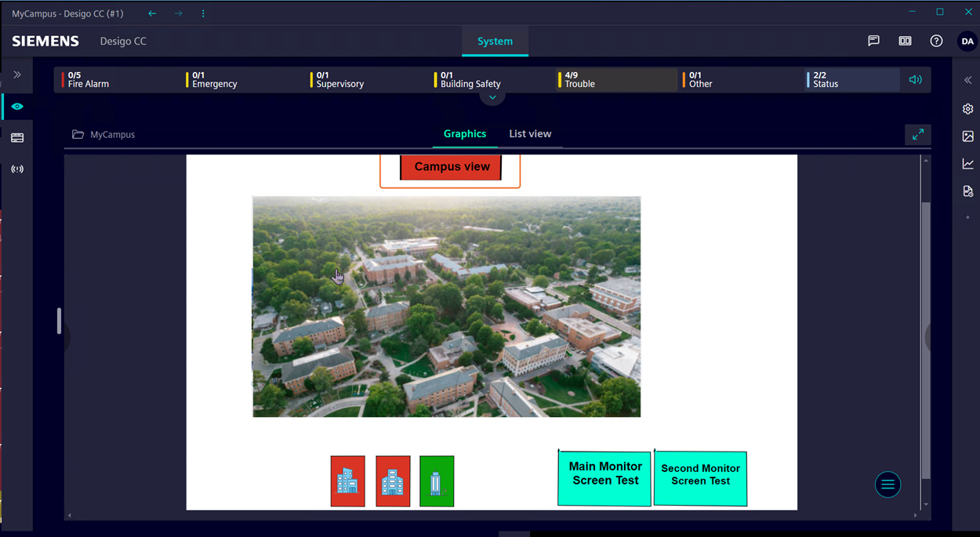Select the eye icon in left sidebar
This screenshot has width=980, height=537.
(x=16, y=106)
